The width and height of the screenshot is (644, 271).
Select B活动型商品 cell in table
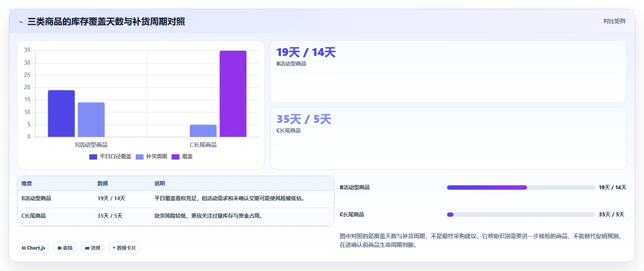[x=36, y=198]
